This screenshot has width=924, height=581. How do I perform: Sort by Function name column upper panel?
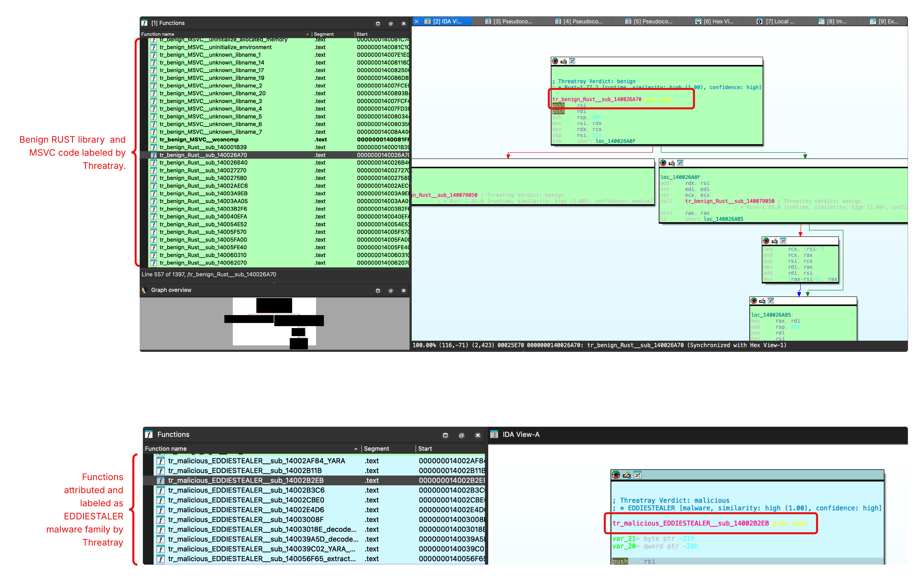coord(158,34)
